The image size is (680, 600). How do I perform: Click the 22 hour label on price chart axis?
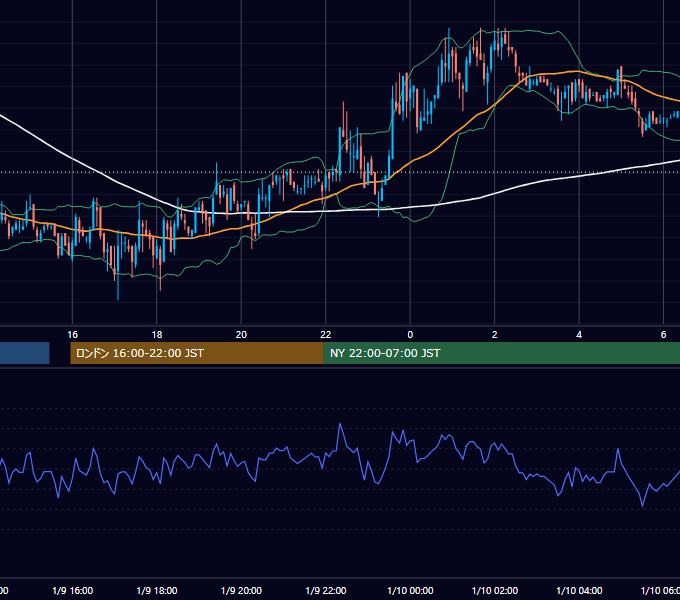326,335
